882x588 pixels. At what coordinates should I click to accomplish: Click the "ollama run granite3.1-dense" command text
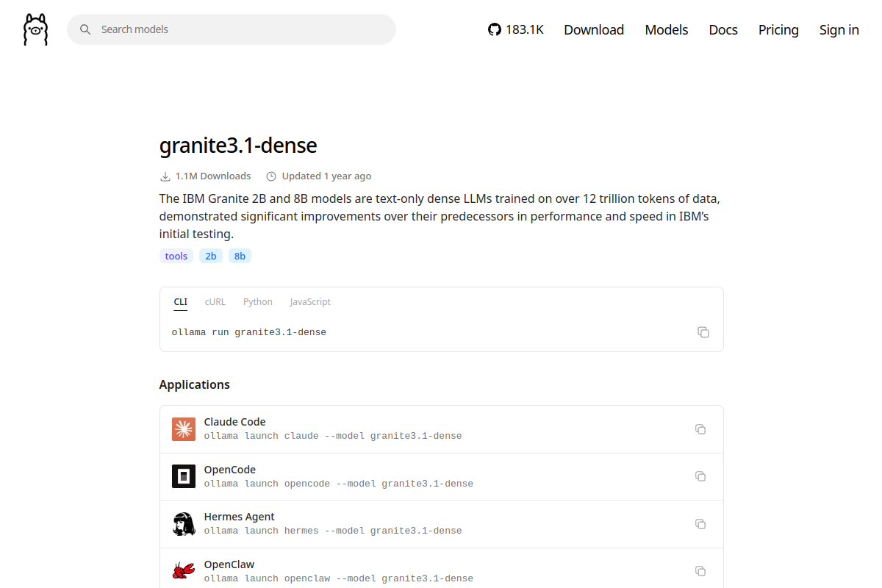point(249,332)
